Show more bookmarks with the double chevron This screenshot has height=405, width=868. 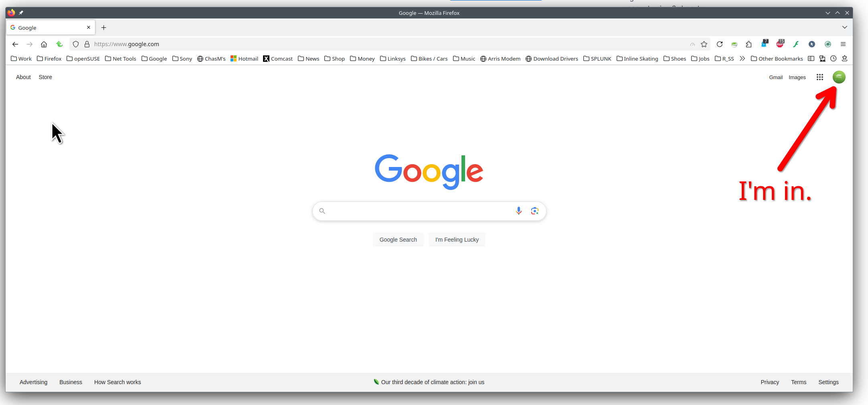pos(743,59)
